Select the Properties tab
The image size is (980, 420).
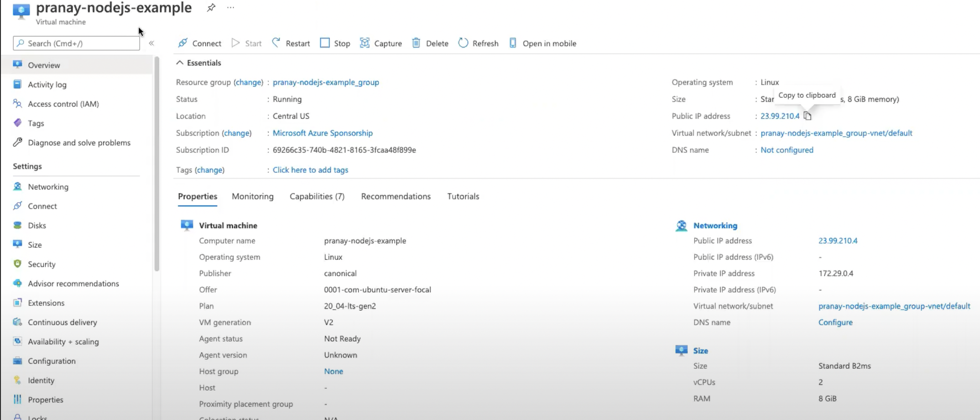pyautogui.click(x=198, y=196)
